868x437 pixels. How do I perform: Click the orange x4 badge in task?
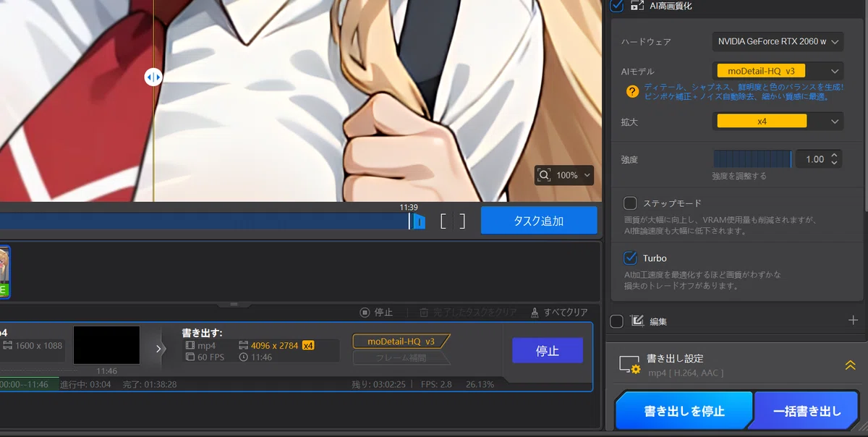click(x=308, y=346)
